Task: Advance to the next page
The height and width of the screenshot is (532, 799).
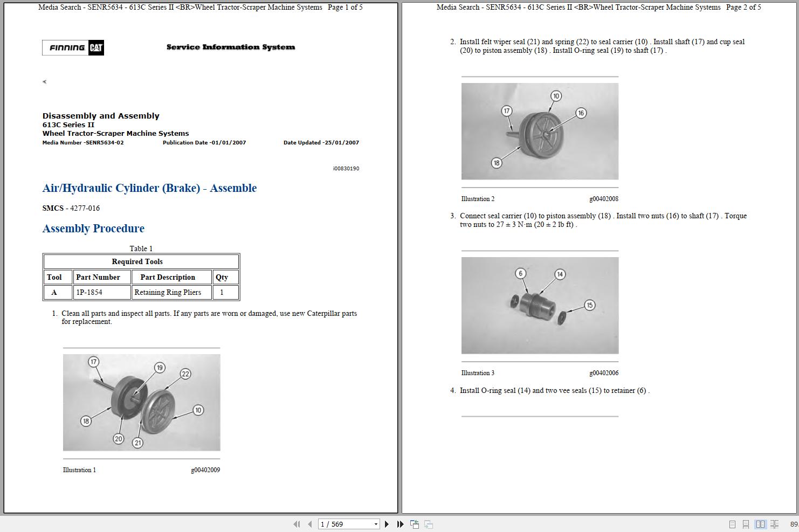Action: 387,523
